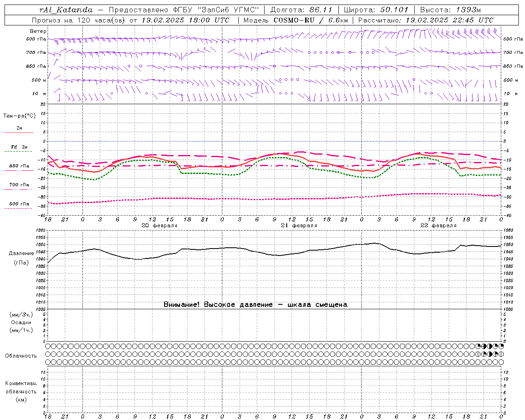525x420 pixels.
Task: Click the (мм/3ч.) precipitation unit label
Action: (x=21, y=315)
